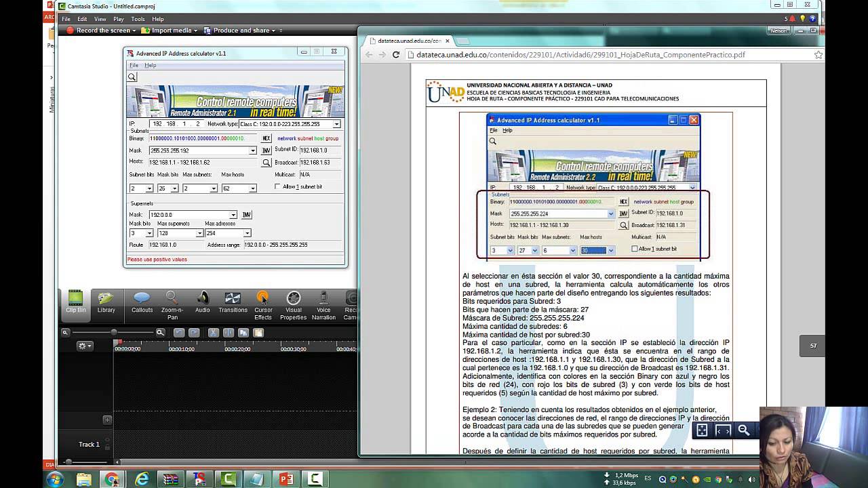Click the Undo button on timeline toolbar
The width and height of the screenshot is (868, 488).
click(x=179, y=332)
